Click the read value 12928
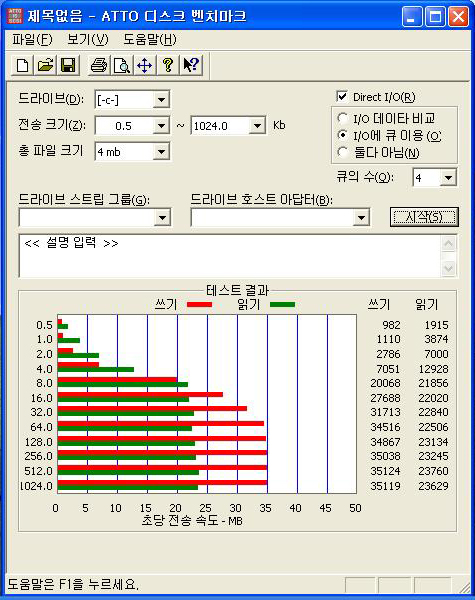Image resolution: width=475 pixels, height=600 pixels. coord(433,369)
